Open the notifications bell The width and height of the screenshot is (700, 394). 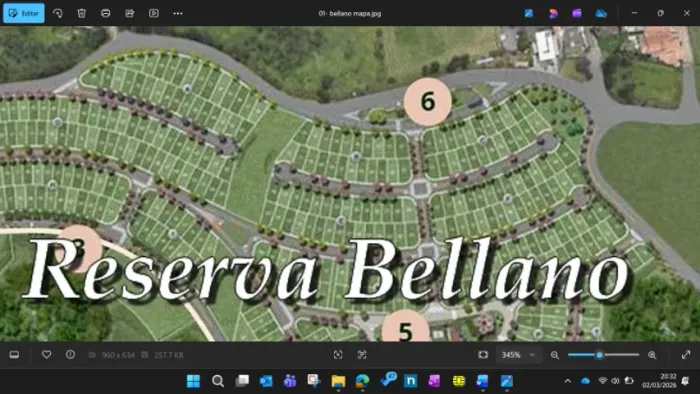686,381
